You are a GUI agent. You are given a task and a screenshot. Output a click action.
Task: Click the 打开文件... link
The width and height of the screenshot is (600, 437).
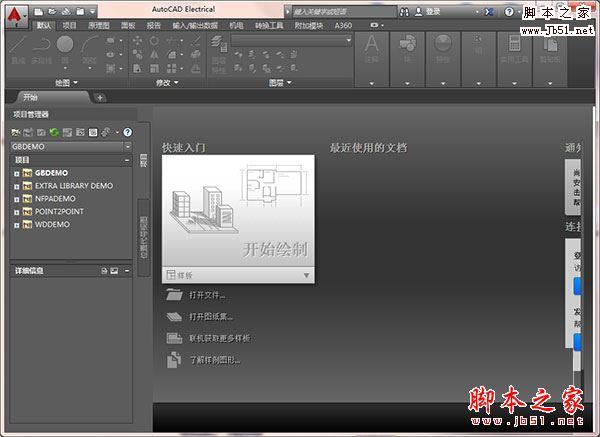tap(207, 295)
